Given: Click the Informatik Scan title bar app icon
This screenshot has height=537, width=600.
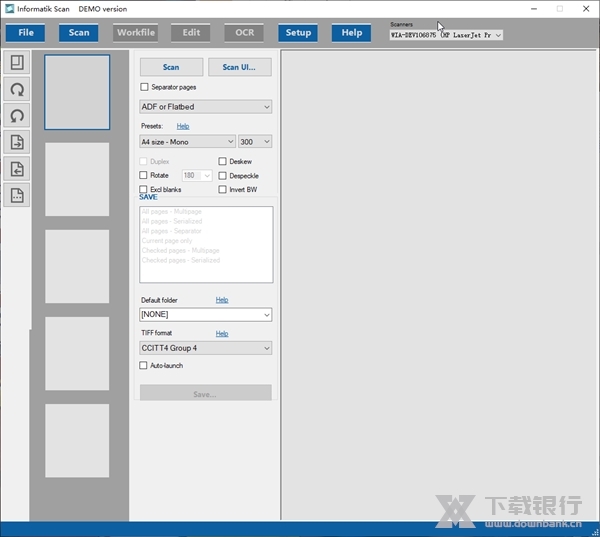Looking at the screenshot, I should click(x=10, y=8).
